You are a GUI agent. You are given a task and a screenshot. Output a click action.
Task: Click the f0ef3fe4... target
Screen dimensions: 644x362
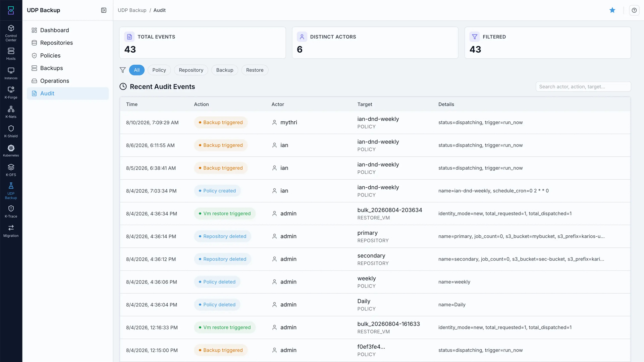[371, 347]
